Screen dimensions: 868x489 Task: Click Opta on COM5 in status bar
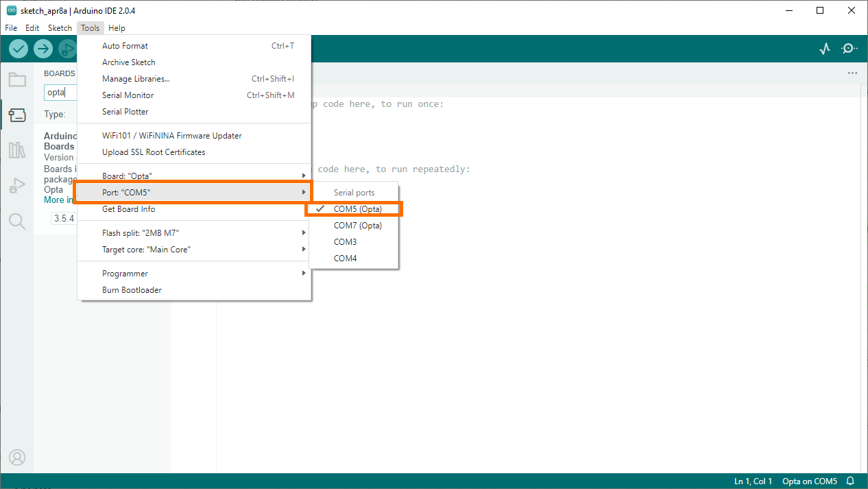click(810, 481)
